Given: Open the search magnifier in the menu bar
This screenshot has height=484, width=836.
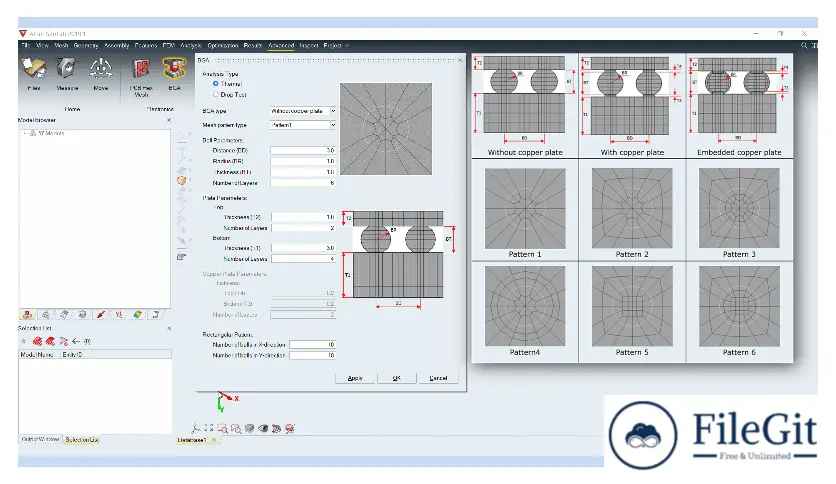Looking at the screenshot, I should 803,46.
